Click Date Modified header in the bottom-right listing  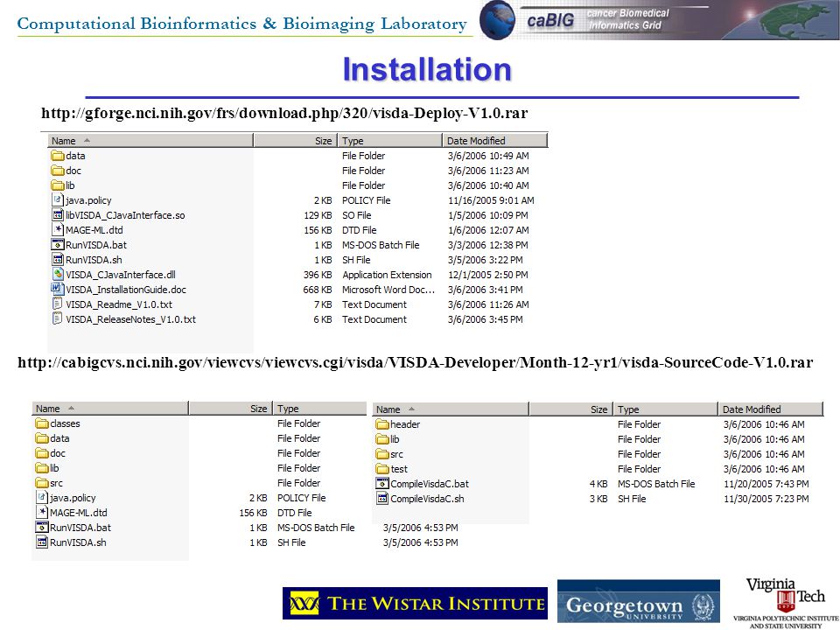(770, 409)
